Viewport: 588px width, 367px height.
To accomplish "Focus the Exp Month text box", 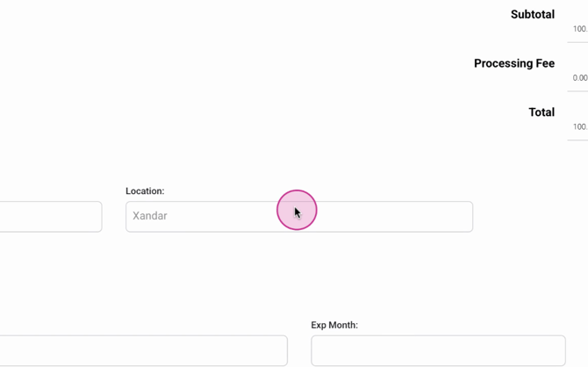I will [438, 350].
